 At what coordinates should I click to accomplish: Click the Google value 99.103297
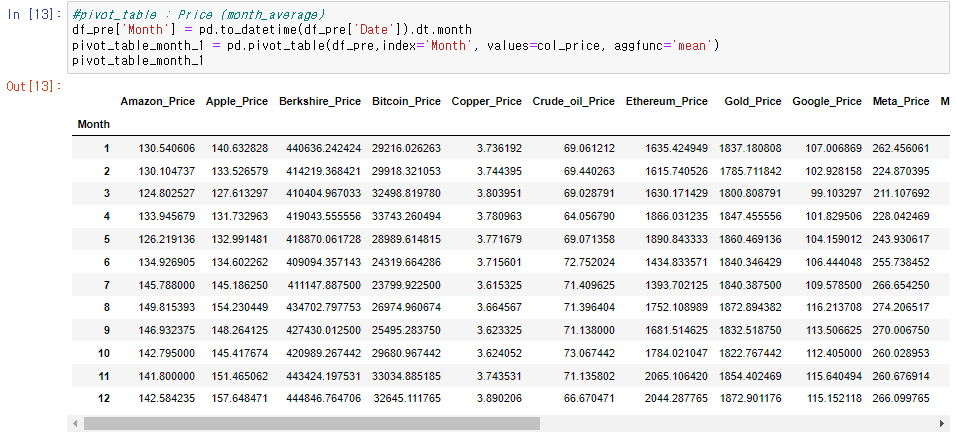click(x=836, y=194)
